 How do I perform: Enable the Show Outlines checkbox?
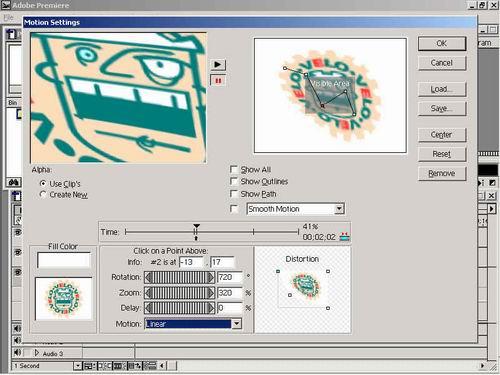coord(234,181)
